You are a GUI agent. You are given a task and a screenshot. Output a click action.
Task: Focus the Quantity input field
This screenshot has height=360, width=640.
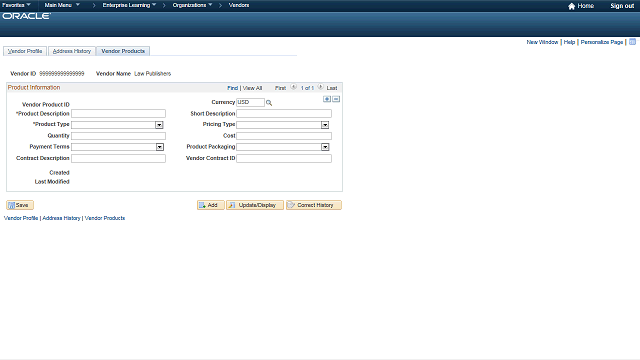[x=118, y=136]
